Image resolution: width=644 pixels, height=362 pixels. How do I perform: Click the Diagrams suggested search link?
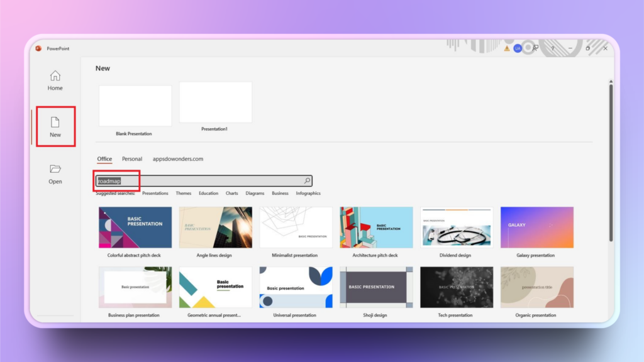(255, 194)
